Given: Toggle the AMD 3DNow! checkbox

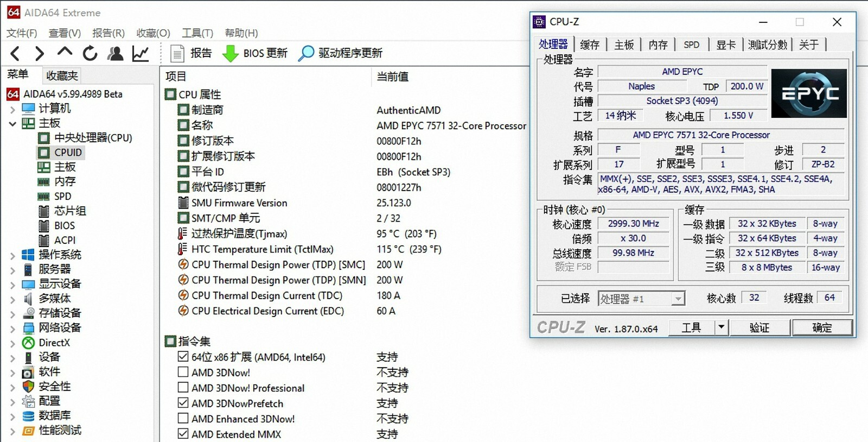Looking at the screenshot, I should 183,372.
